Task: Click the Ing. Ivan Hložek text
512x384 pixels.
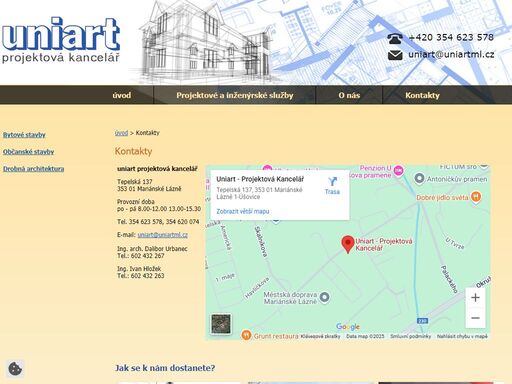Action: click(139, 269)
